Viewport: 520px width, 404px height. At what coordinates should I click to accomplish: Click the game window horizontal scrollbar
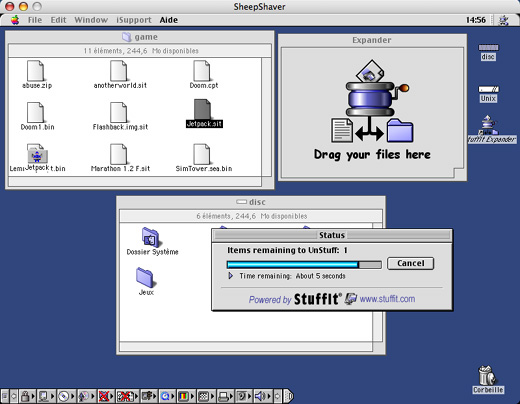135,181
